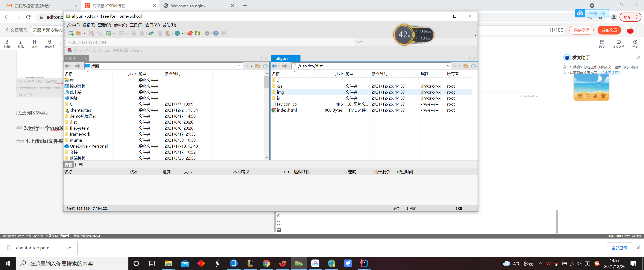Go to home folder in the remote pane
Screen dimensions: 644x270
(466, 66)
